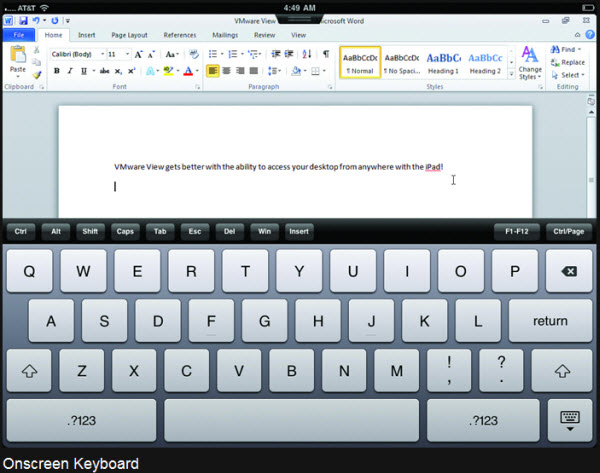Click the Copy icon in Clipboard group

pos(37,62)
